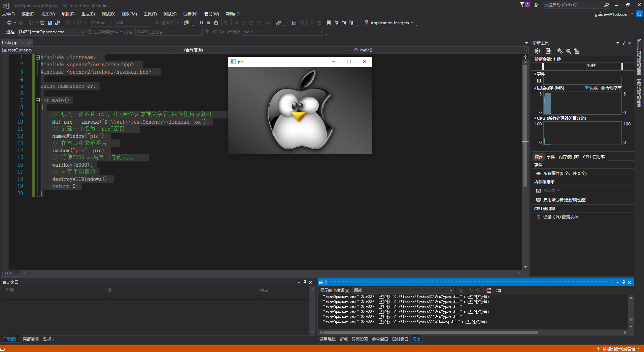The height and width of the screenshot is (352, 644).
Task: Pin the Diagnostic Tools panel
Action: tap(623, 43)
